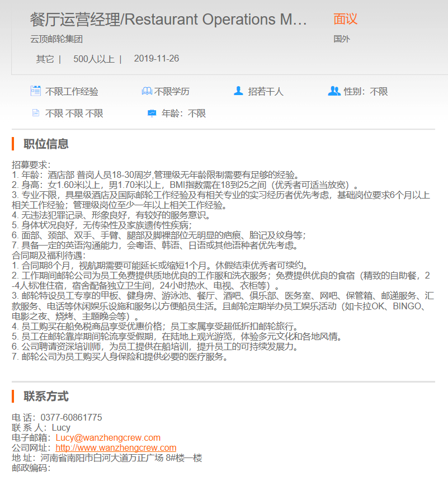This screenshot has height=481, width=448.
Task: Click the education book icon
Action: click(x=147, y=91)
